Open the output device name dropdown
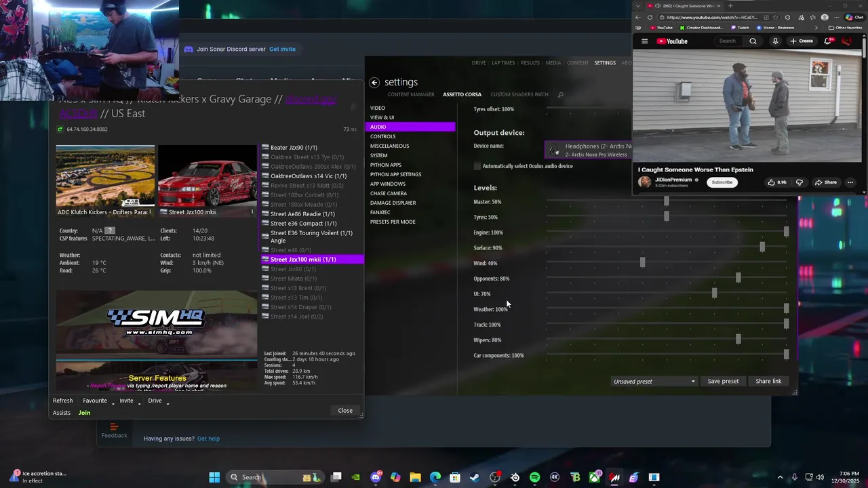 [x=589, y=150]
